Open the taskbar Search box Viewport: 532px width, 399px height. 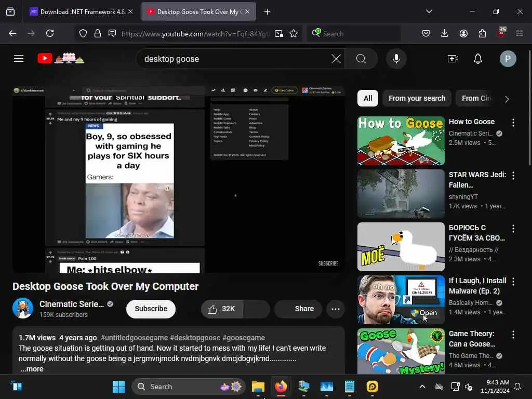189,387
